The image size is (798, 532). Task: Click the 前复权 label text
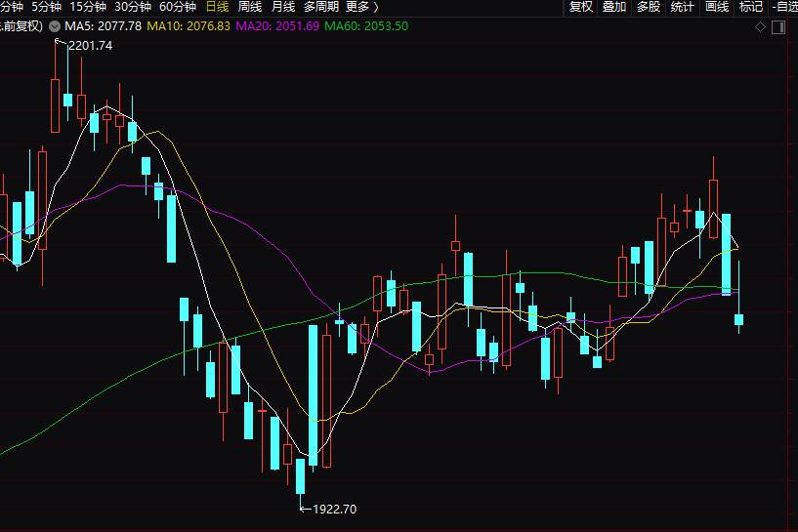[21, 26]
